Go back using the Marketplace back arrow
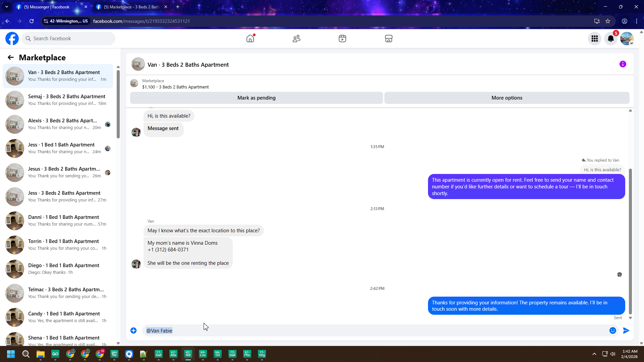 coord(11,57)
